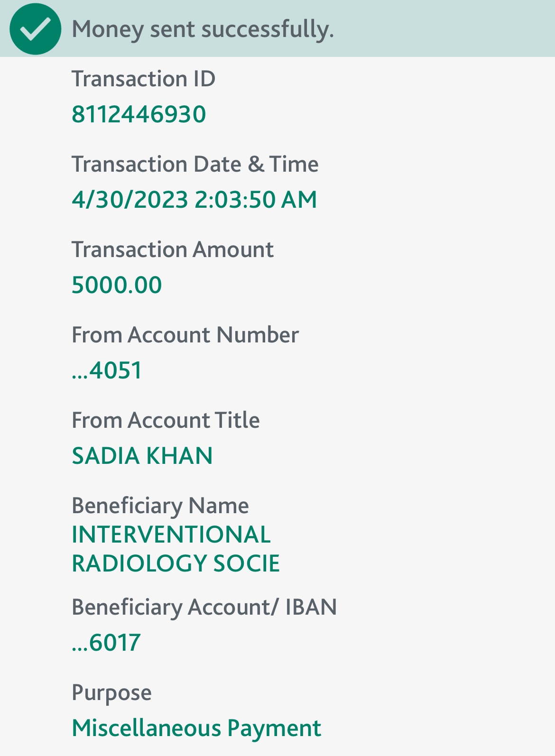Select the Transaction ID label
Viewport: 555px width, 756px height.
143,79
